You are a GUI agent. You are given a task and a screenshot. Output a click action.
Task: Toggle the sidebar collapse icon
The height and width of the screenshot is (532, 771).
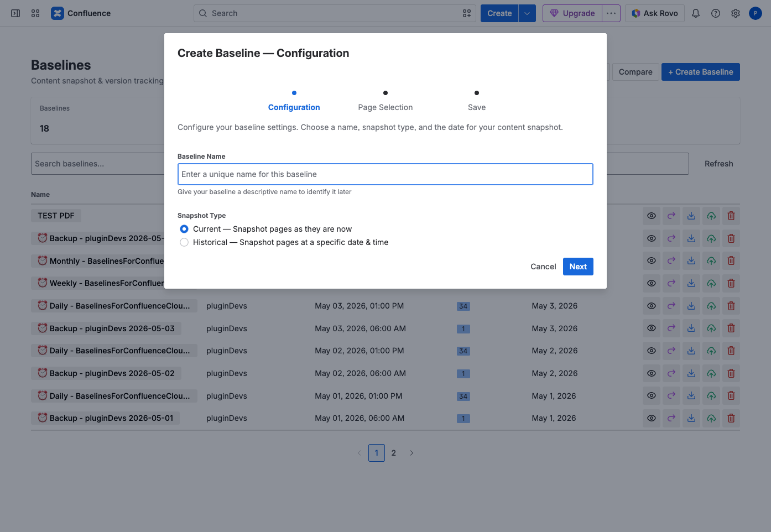pyautogui.click(x=15, y=13)
